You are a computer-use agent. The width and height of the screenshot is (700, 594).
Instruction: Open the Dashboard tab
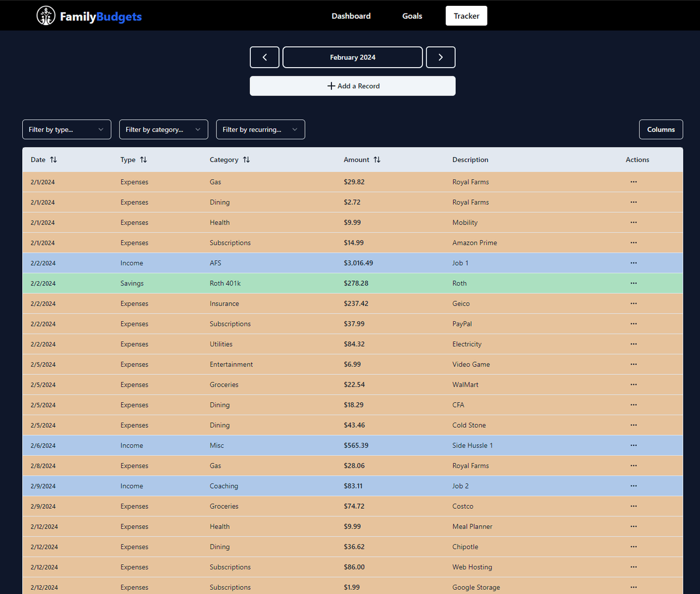point(351,16)
